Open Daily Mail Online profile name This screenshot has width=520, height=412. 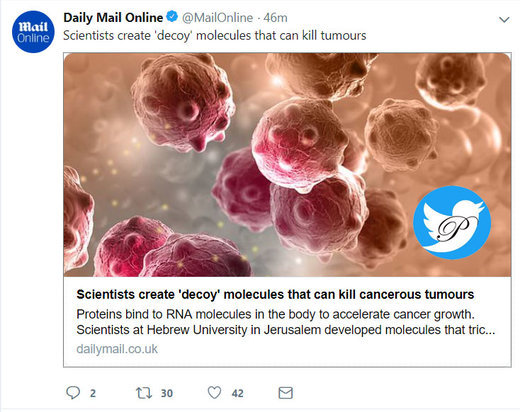[113, 17]
